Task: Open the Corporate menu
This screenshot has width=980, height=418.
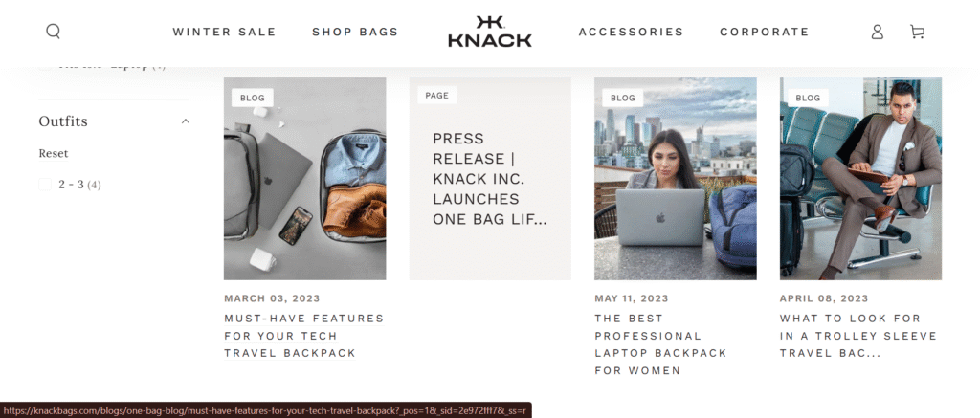Action: pos(764,32)
